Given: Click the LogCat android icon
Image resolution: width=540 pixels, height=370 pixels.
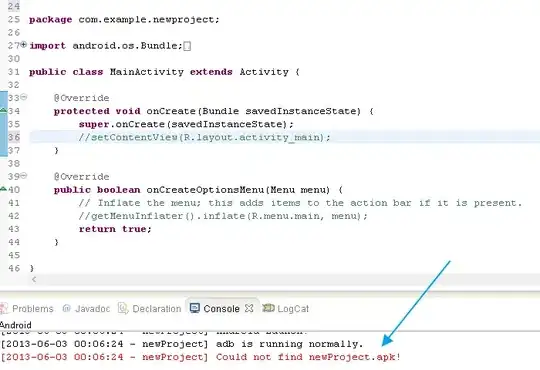Looking at the screenshot, I should tap(268, 308).
